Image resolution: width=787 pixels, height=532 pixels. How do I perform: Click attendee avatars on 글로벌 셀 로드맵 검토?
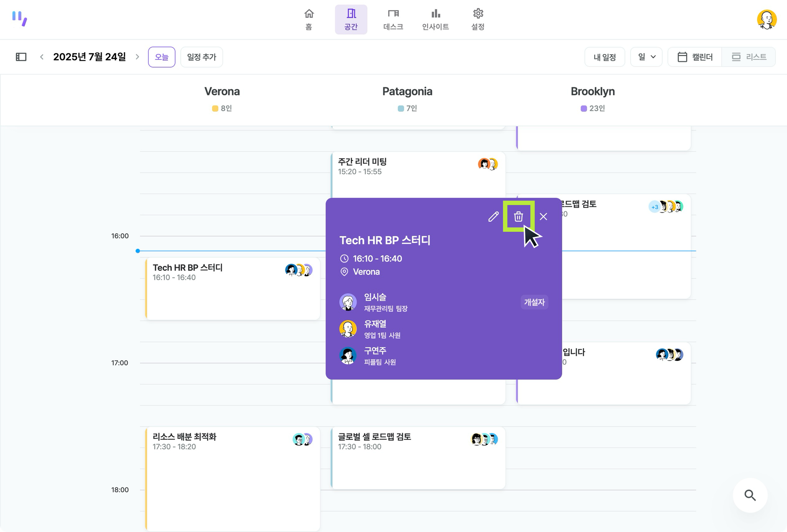pos(484,439)
